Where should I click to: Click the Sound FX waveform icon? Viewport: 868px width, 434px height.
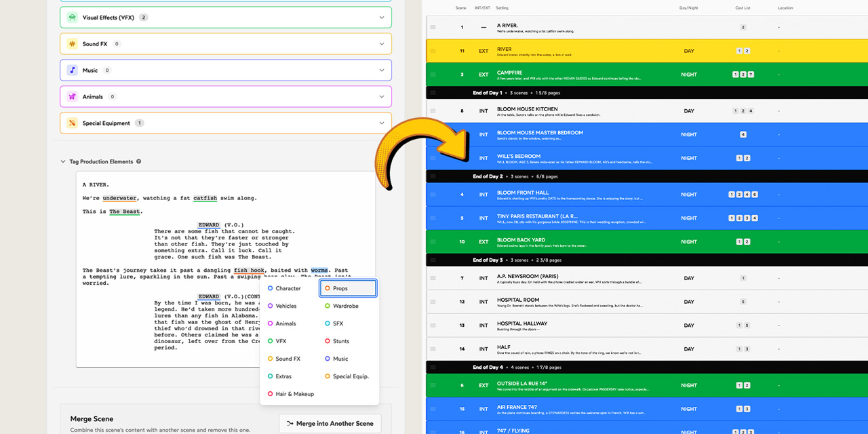[72, 44]
